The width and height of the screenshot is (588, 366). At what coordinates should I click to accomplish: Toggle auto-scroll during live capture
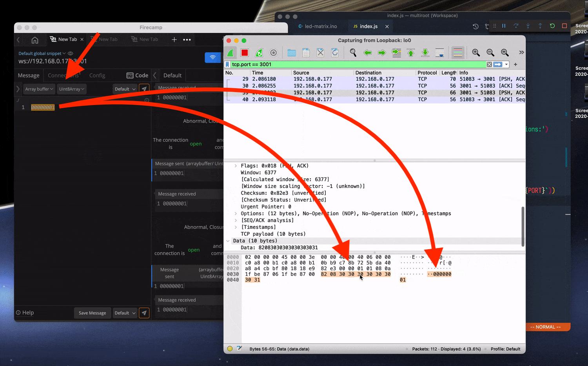439,52
